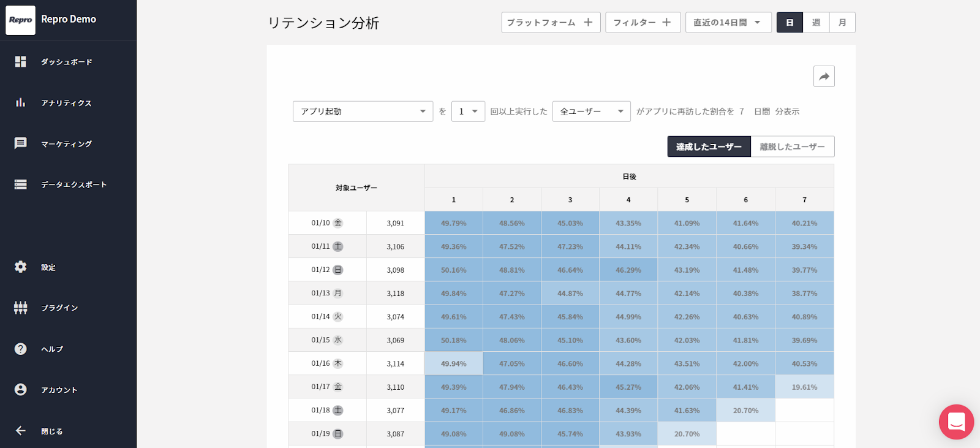Go to プラグイン menu item
This screenshot has width=980, height=448.
[x=59, y=308]
